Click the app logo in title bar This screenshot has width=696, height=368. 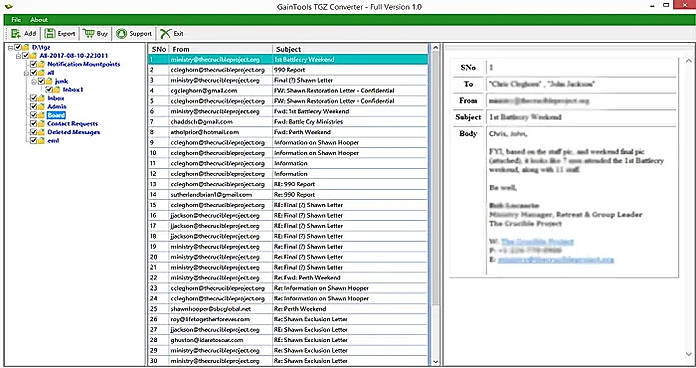8,6
